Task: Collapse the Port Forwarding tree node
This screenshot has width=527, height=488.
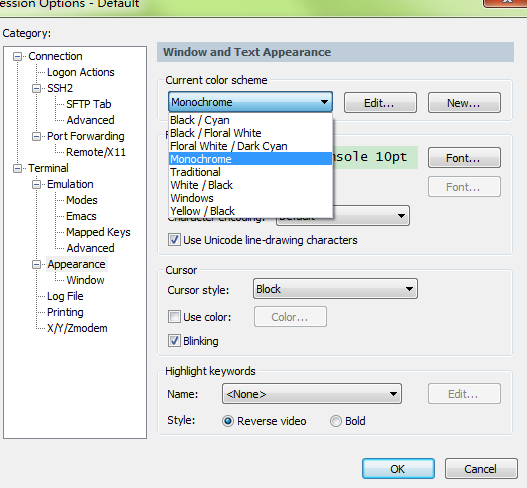Action: 36,136
